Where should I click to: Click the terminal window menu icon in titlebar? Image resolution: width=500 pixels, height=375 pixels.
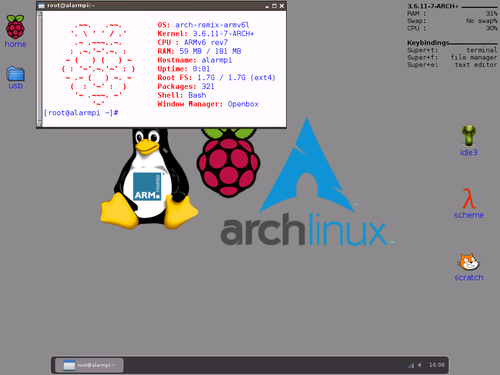click(x=41, y=6)
